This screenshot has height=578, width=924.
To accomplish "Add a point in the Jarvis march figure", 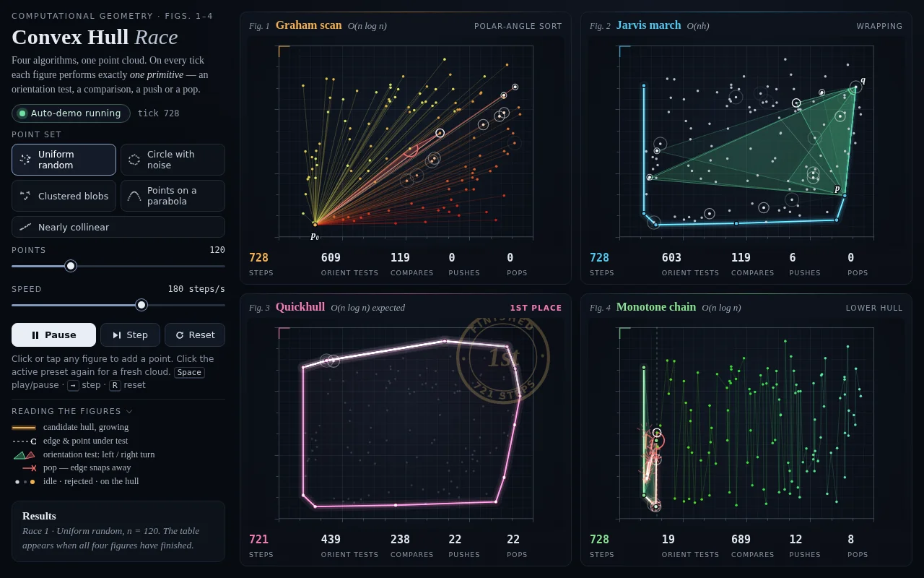I will (x=746, y=142).
